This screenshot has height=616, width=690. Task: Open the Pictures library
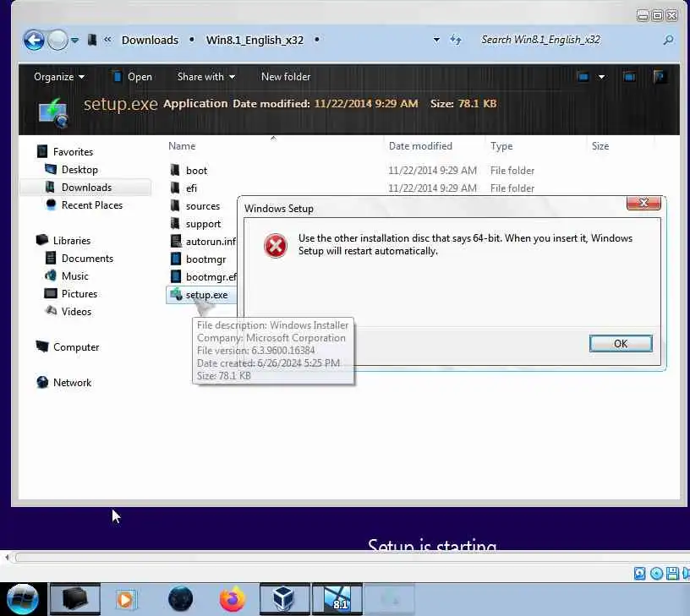pyautogui.click(x=79, y=294)
